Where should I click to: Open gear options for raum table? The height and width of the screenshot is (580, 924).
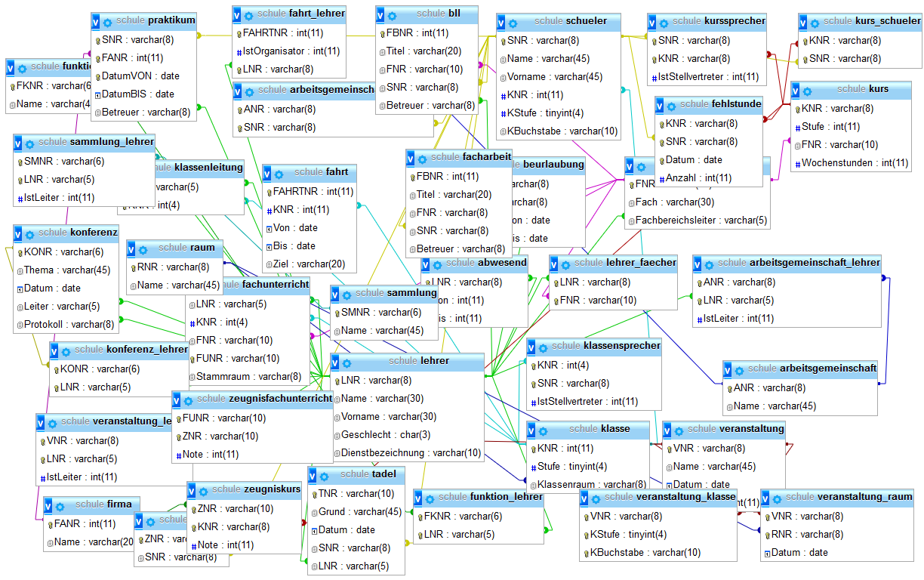tap(143, 248)
